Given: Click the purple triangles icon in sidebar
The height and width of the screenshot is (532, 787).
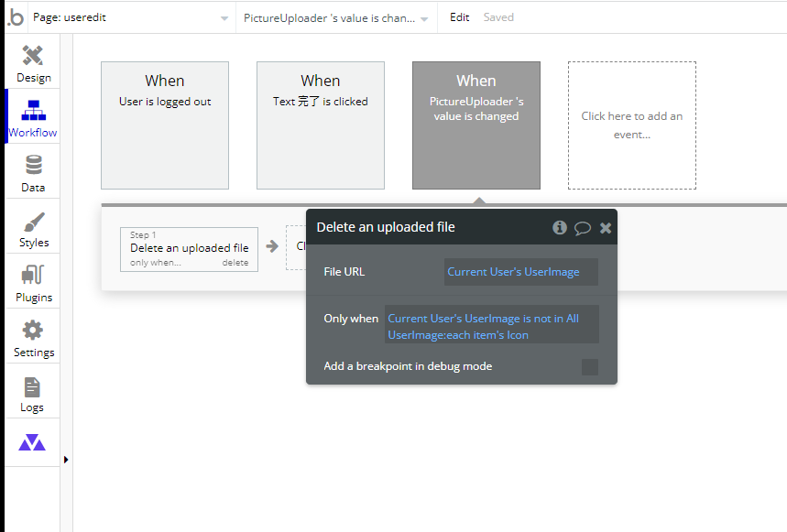Looking at the screenshot, I should pos(32,442).
